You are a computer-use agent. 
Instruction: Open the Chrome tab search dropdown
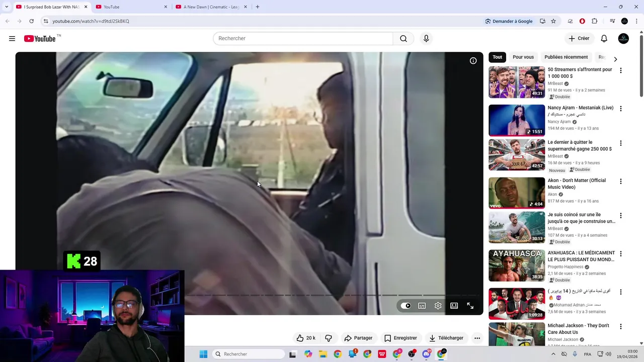click(x=7, y=7)
